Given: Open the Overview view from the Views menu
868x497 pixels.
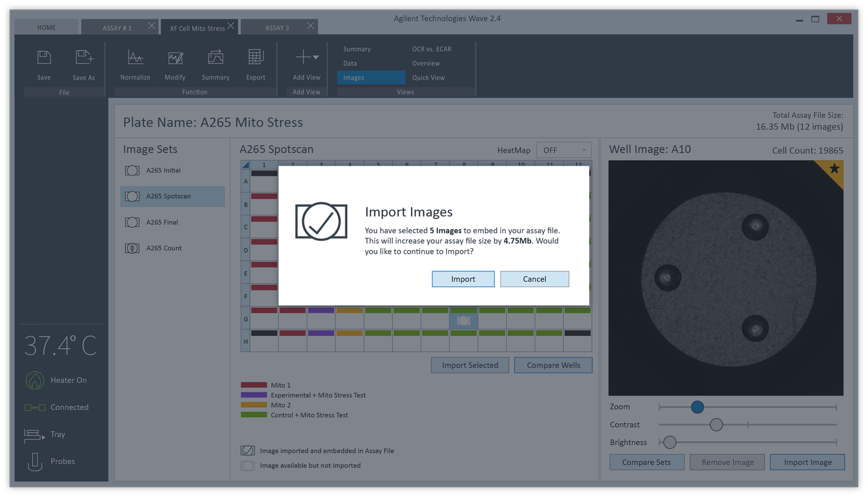Looking at the screenshot, I should [x=426, y=63].
